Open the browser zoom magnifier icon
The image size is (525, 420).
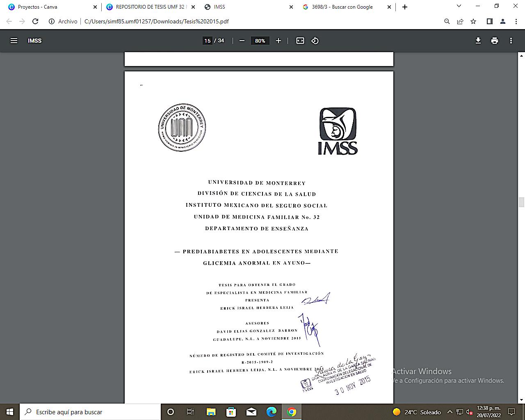click(447, 21)
